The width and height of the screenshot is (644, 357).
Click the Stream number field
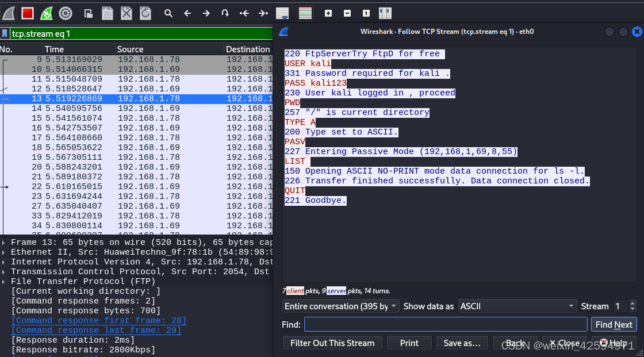(x=620, y=306)
